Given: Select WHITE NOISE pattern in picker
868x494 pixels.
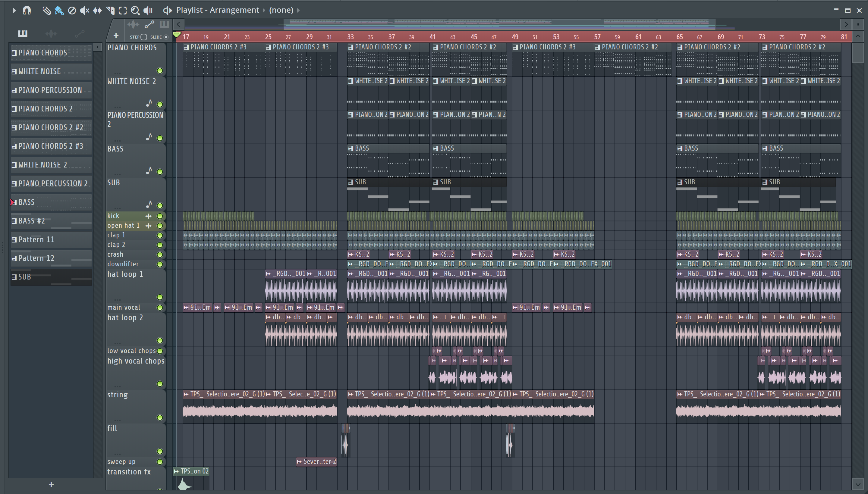Looking at the screenshot, I should click(51, 71).
